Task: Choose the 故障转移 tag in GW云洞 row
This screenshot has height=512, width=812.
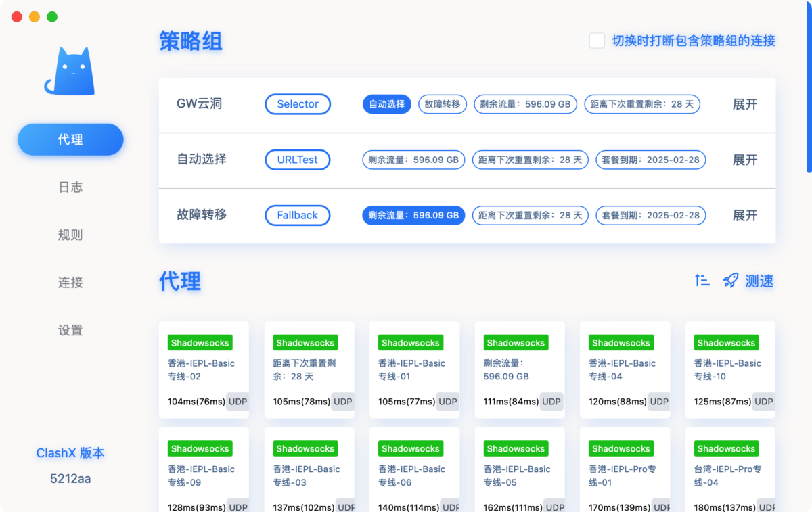Action: click(x=443, y=104)
